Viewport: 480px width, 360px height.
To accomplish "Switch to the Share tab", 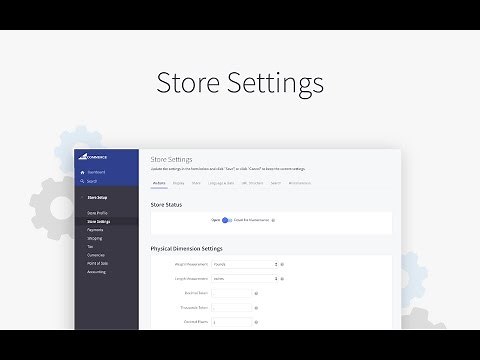I will pos(196,183).
